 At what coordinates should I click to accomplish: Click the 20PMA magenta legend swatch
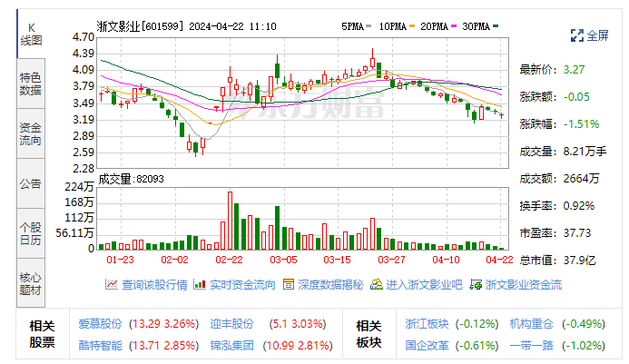point(454,26)
